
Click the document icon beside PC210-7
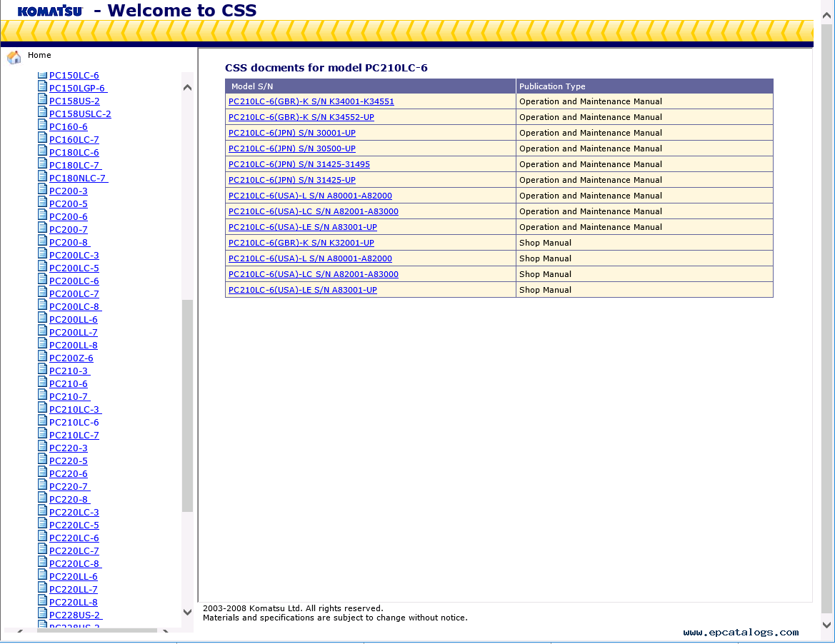(x=43, y=394)
